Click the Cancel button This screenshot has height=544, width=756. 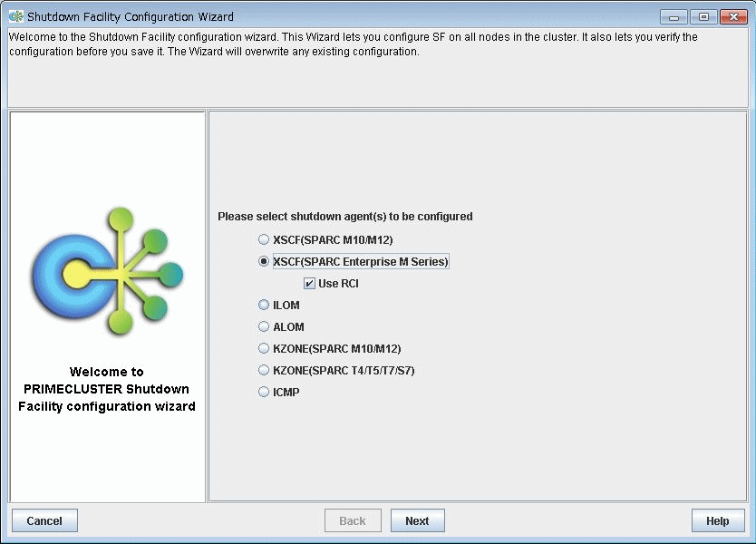[x=44, y=520]
